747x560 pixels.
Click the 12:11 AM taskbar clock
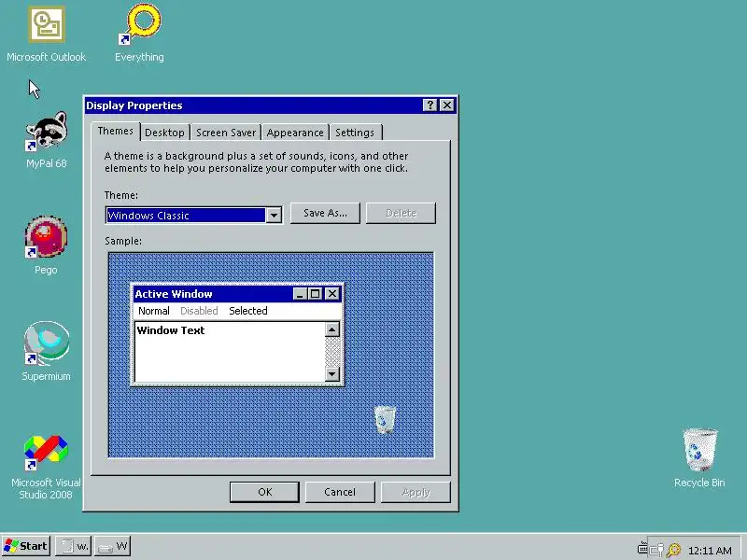click(710, 551)
